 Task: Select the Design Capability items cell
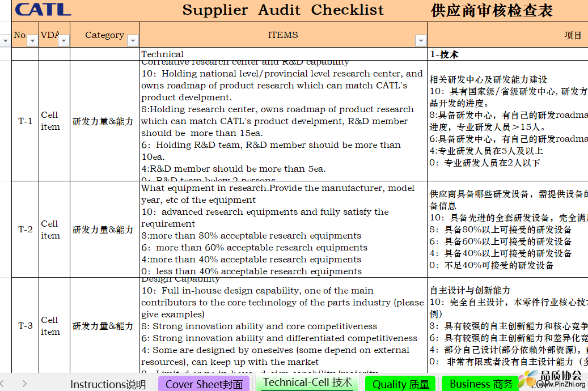click(x=283, y=325)
